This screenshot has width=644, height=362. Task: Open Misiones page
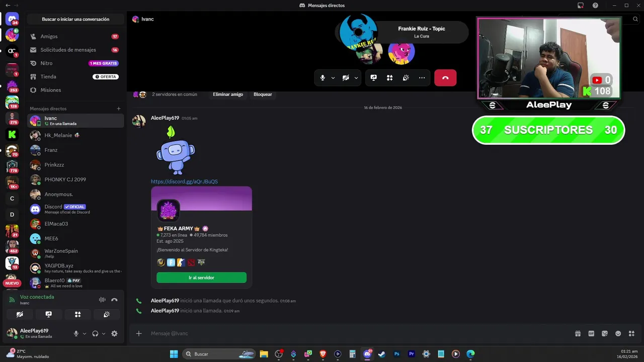tap(75, 90)
